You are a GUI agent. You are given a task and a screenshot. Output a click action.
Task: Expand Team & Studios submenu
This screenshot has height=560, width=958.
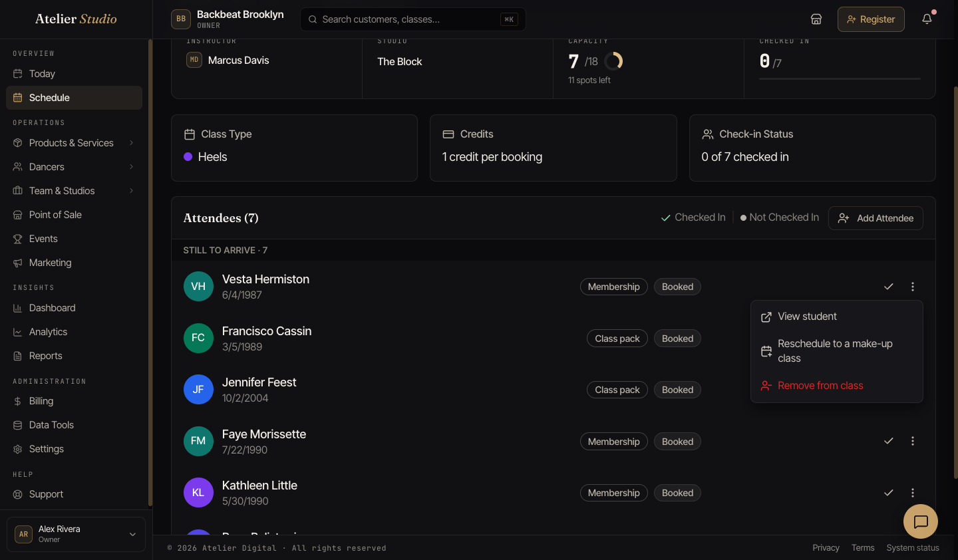pyautogui.click(x=74, y=191)
